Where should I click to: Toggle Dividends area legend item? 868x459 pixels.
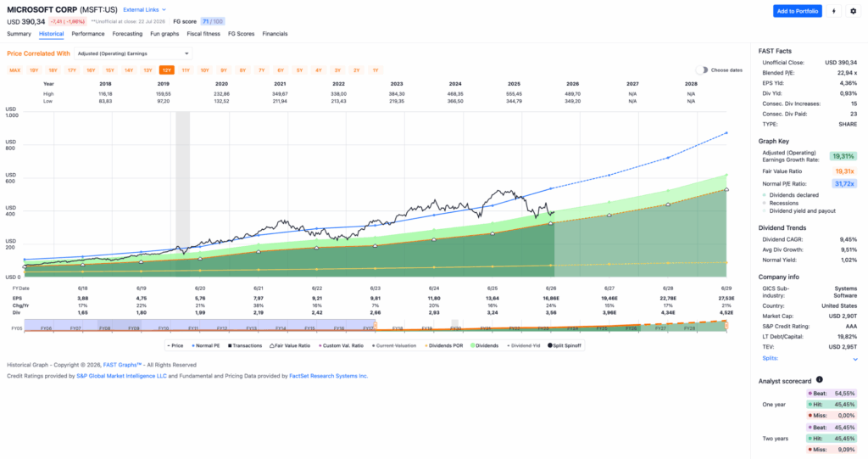tap(484, 345)
